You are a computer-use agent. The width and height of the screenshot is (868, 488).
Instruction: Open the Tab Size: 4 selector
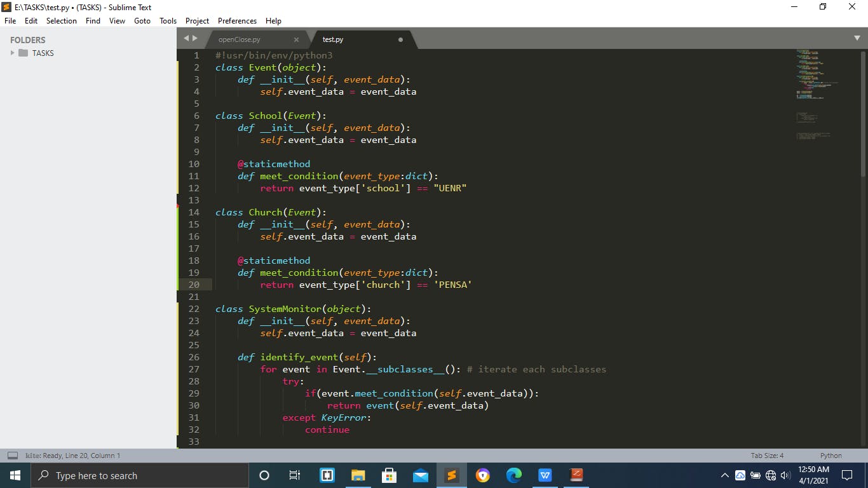(767, 456)
